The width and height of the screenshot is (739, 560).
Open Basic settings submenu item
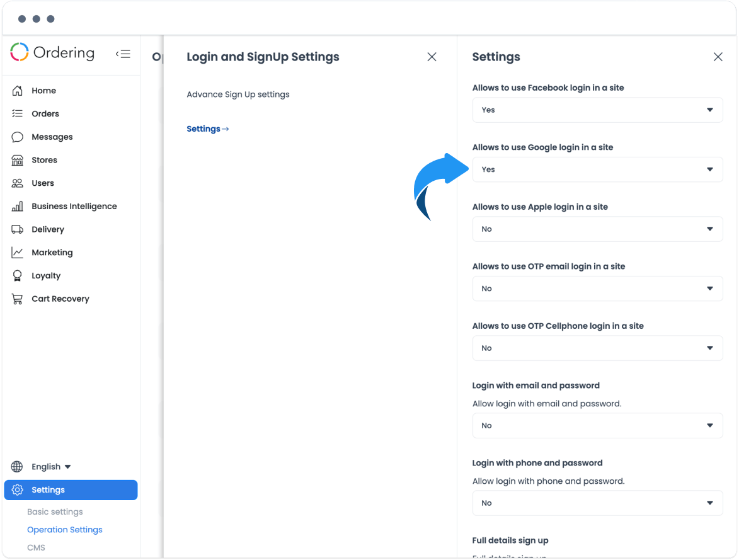(x=55, y=512)
